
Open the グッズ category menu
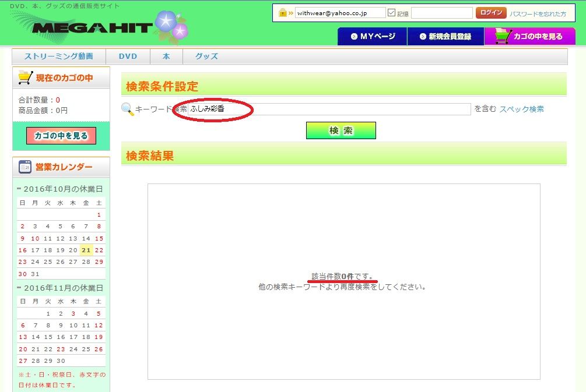pyautogui.click(x=206, y=56)
